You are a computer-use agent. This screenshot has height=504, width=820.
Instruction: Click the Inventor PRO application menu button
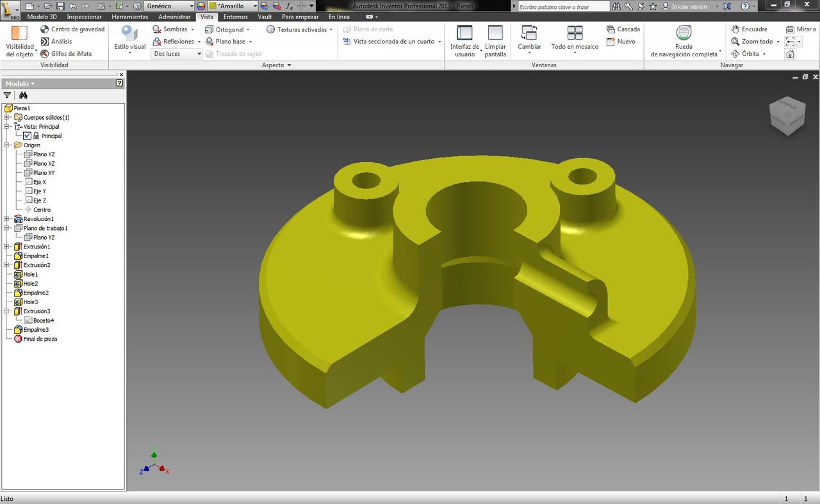coord(10,10)
